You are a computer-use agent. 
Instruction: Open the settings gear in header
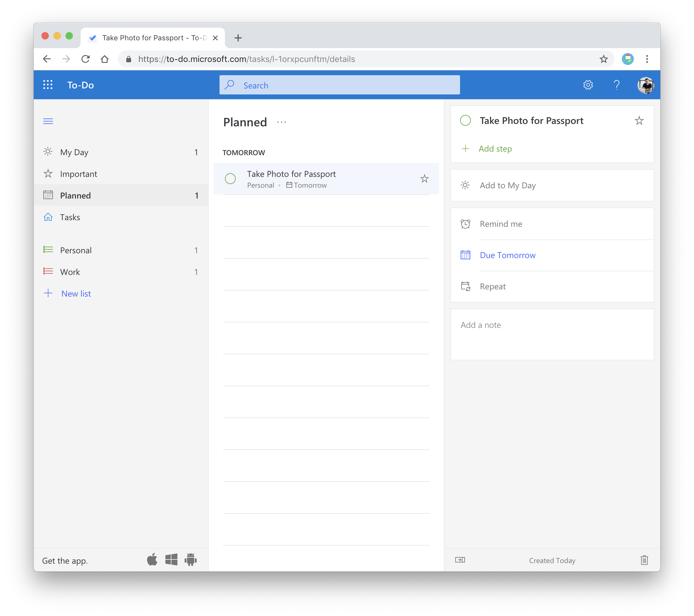point(588,85)
